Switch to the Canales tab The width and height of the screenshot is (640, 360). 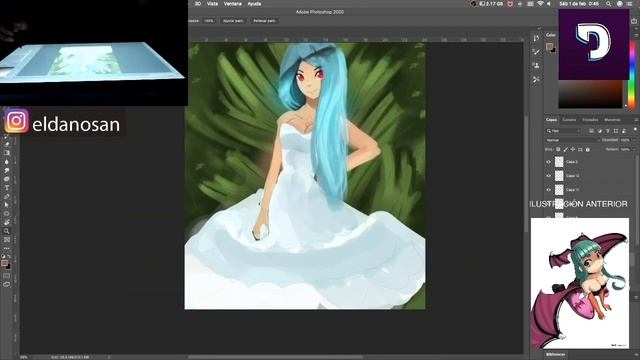click(569, 120)
